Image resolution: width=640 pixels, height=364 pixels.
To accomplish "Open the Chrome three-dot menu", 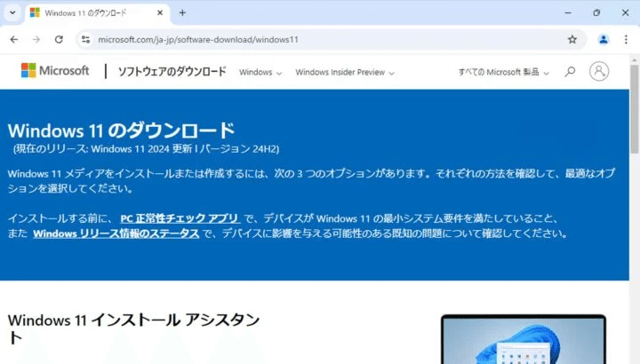I will (626, 40).
